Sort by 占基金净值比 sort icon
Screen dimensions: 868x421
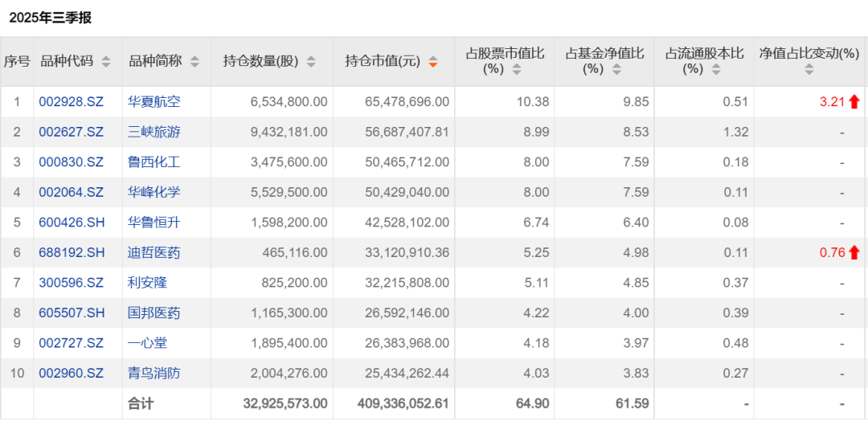616,70
